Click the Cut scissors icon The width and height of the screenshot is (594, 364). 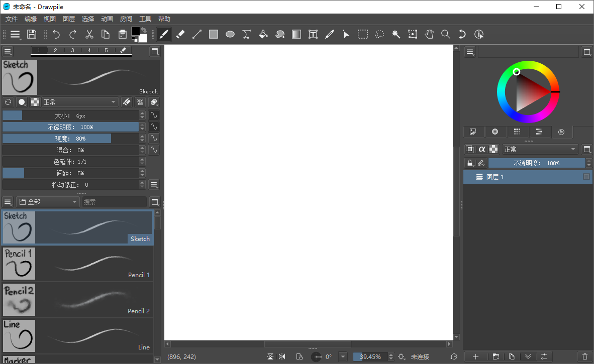click(x=89, y=35)
